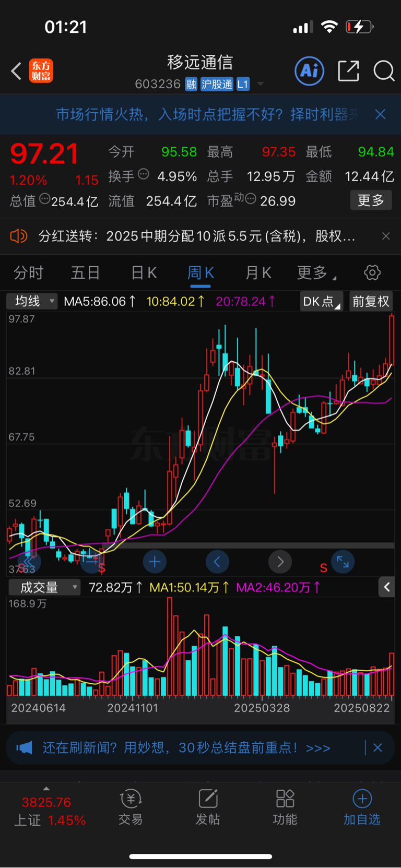Tap the info icon beside 换手
This screenshot has height=868, width=401.
[143, 174]
